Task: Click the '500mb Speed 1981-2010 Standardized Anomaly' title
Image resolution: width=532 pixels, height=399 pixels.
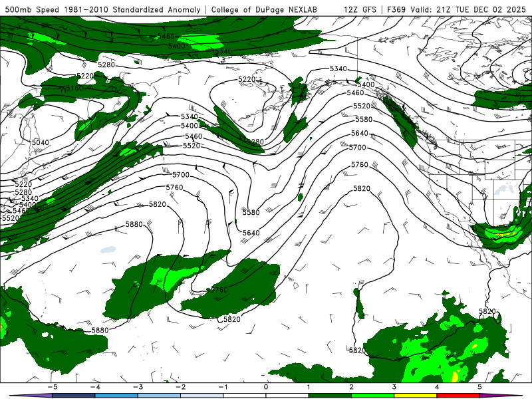Action: pyautogui.click(x=102, y=10)
